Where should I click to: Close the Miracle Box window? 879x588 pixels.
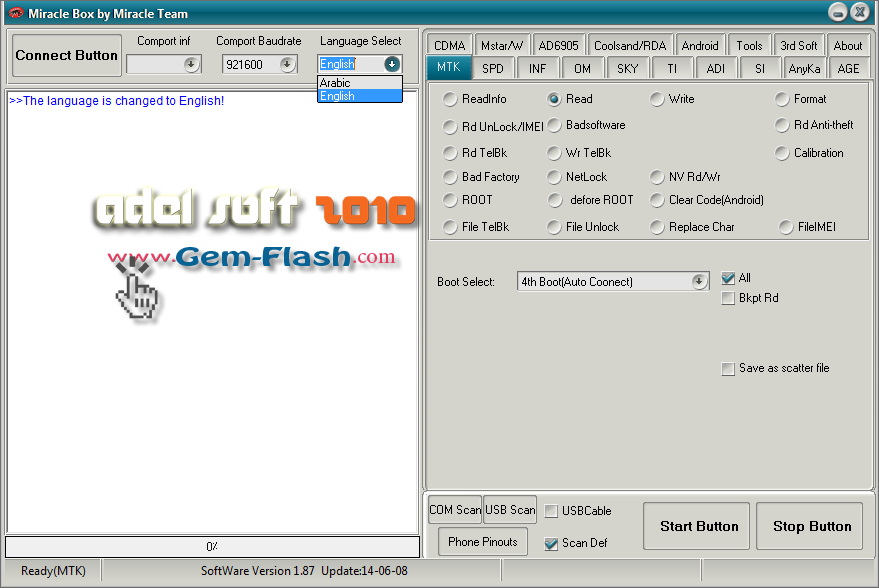(859, 12)
